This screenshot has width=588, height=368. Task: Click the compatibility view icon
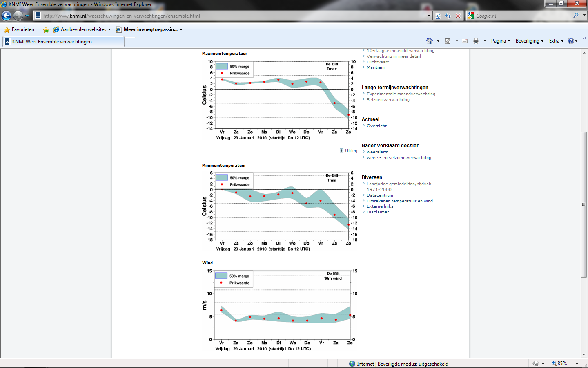click(438, 16)
